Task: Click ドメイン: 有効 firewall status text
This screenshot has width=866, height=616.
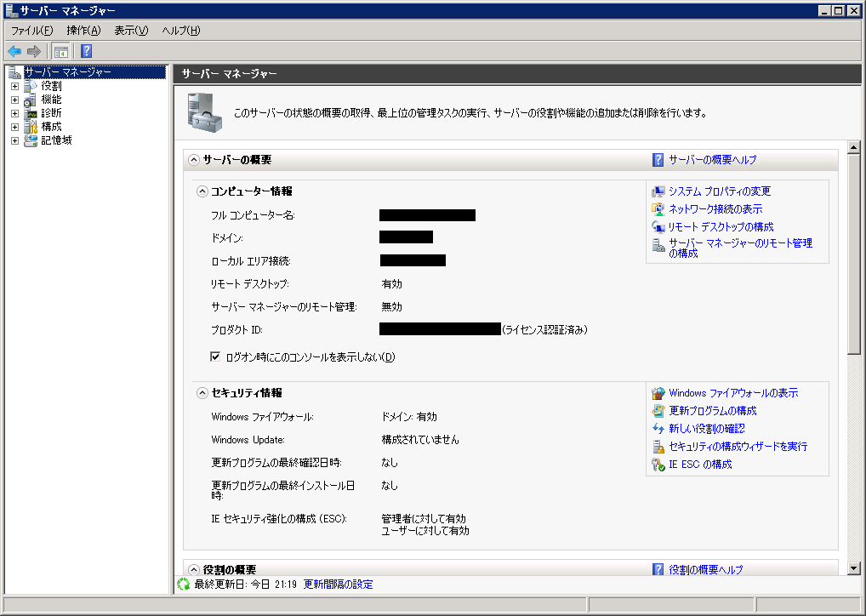Action: pyautogui.click(x=409, y=417)
